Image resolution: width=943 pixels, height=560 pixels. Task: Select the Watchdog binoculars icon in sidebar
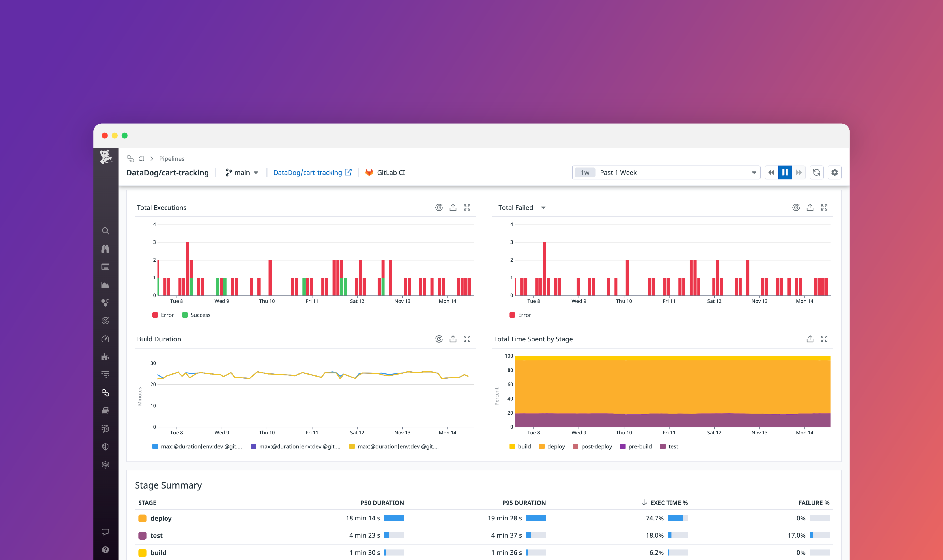coord(106,249)
